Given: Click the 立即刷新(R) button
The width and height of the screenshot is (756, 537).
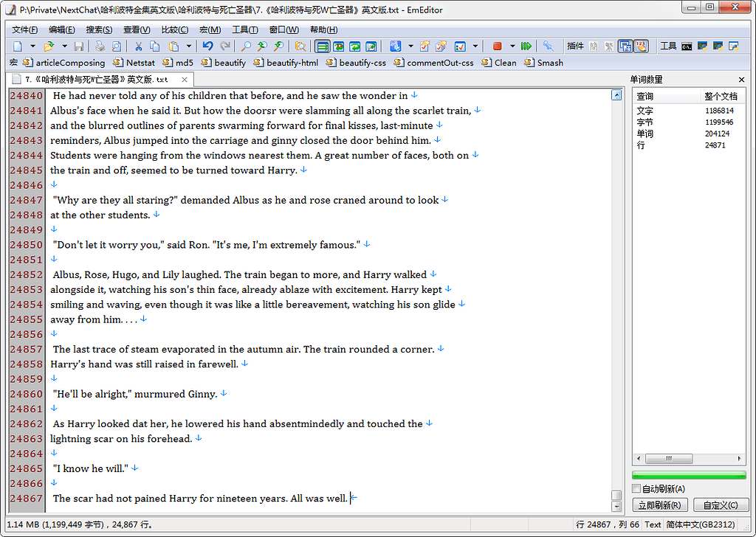Looking at the screenshot, I should coord(659,505).
